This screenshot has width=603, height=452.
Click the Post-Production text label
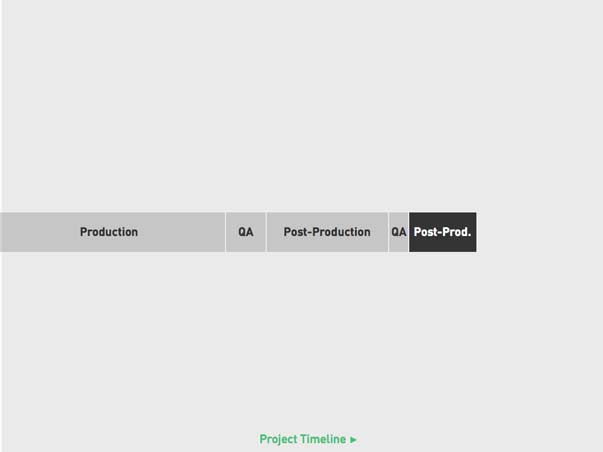(x=327, y=232)
